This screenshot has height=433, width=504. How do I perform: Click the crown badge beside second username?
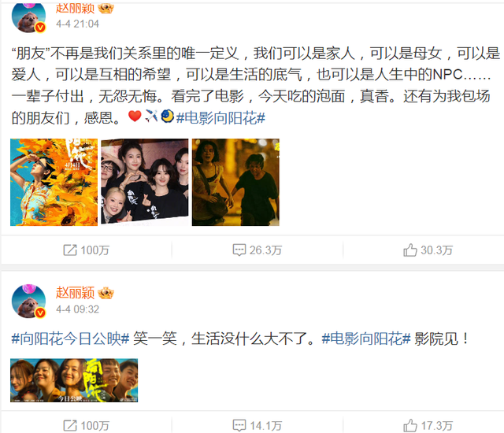(x=106, y=293)
